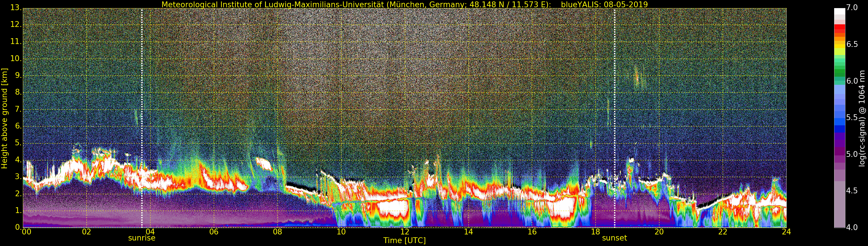Click the sunrise label below the time axis
This screenshot has width=868, height=246.
click(141, 238)
